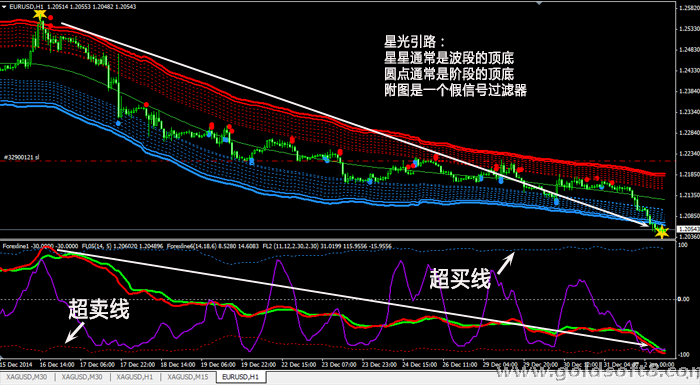Image resolution: width=700 pixels, height=385 pixels.
Task: Select the red dot beside the top yellow star
Action: (x=51, y=18)
